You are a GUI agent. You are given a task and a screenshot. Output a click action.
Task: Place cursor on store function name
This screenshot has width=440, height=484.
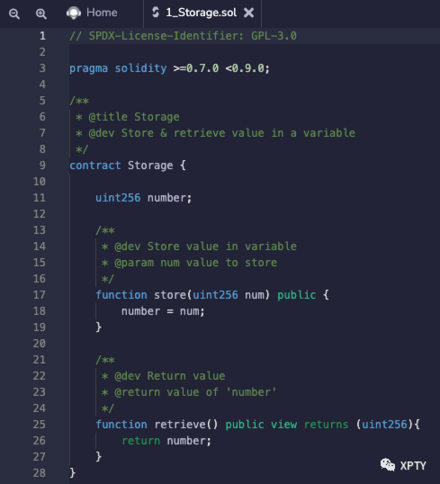coord(170,295)
